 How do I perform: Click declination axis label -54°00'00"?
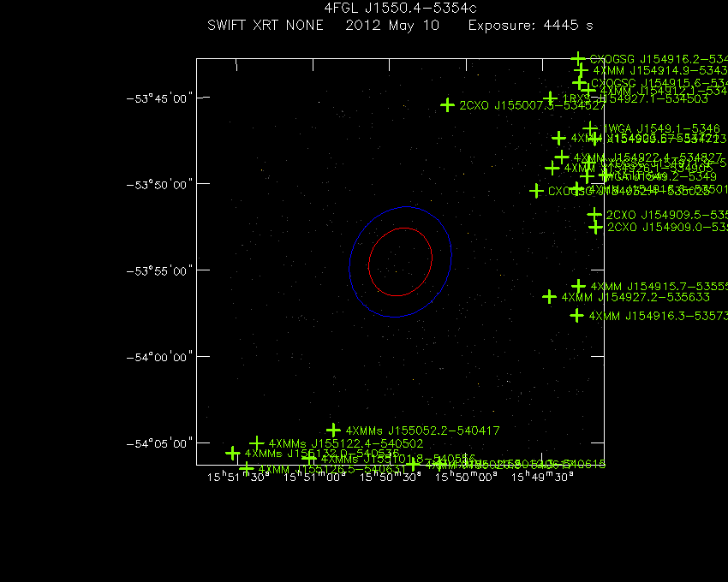coord(159,358)
